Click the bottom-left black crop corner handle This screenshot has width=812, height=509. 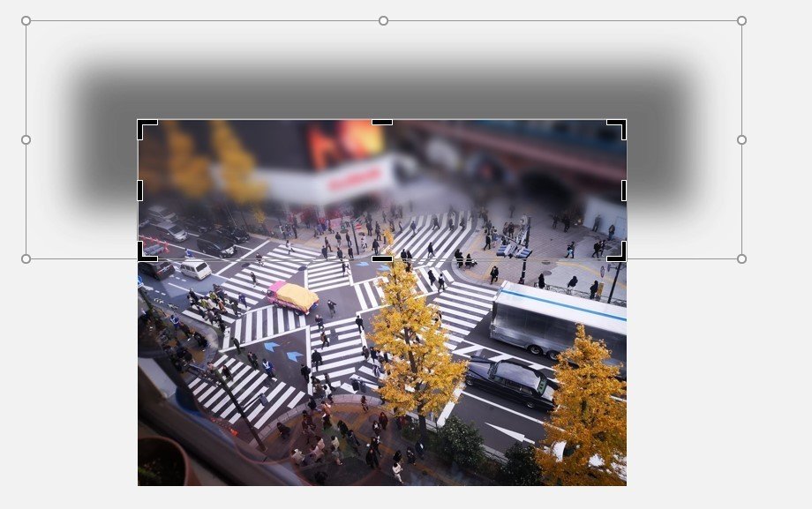[146, 254]
